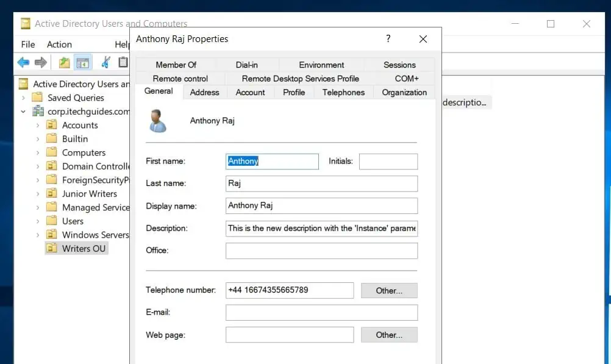The height and width of the screenshot is (364, 611).
Task: Click the Telephone number field
Action: (290, 290)
